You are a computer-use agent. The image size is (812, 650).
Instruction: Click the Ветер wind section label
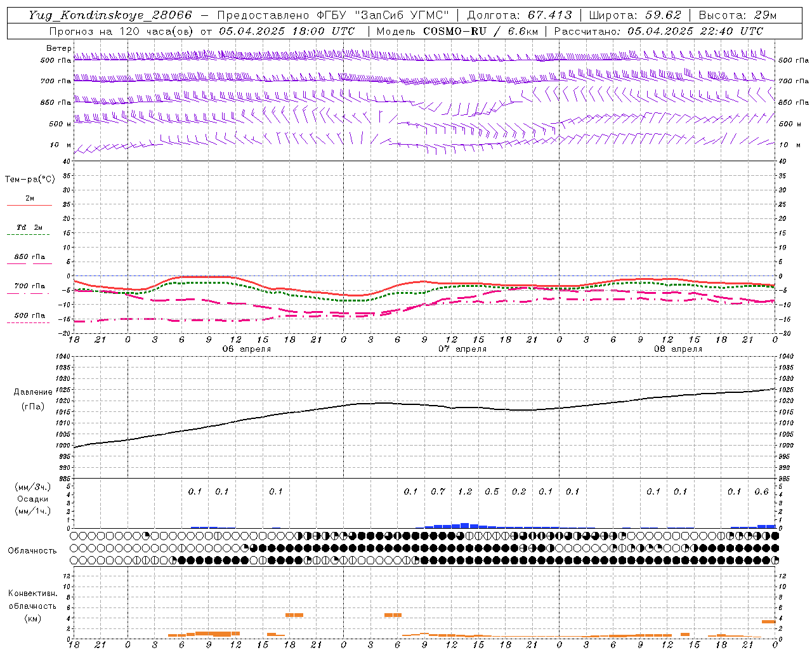[x=58, y=48]
